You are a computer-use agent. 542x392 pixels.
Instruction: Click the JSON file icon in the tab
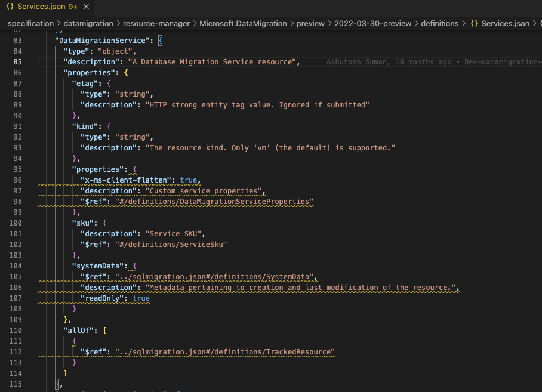(x=10, y=6)
